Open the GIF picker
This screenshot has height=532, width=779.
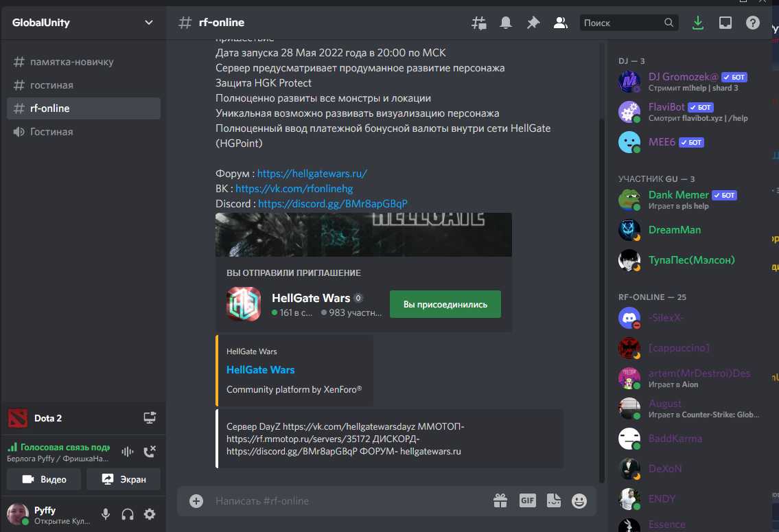point(527,500)
